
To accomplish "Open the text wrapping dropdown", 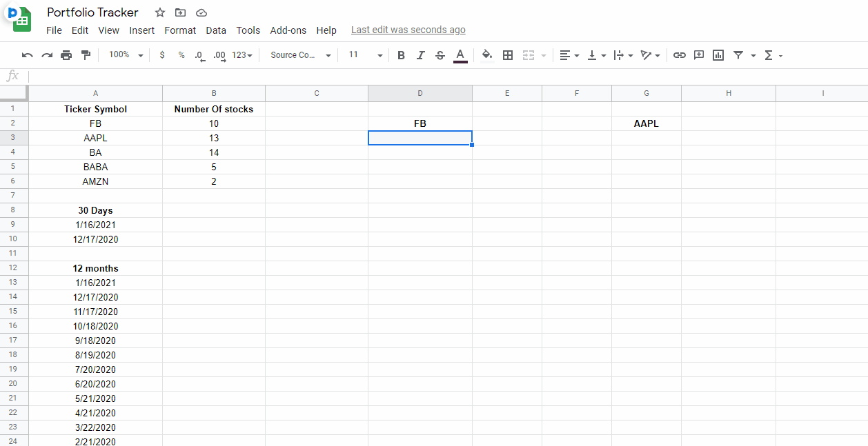I will point(623,55).
